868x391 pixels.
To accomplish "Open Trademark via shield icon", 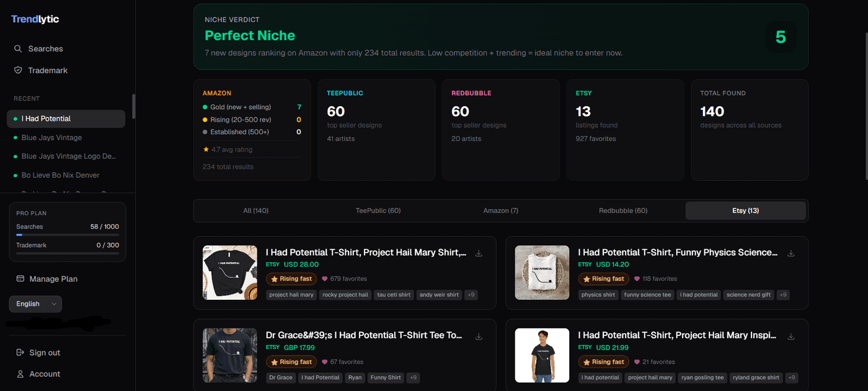I will click(x=18, y=70).
